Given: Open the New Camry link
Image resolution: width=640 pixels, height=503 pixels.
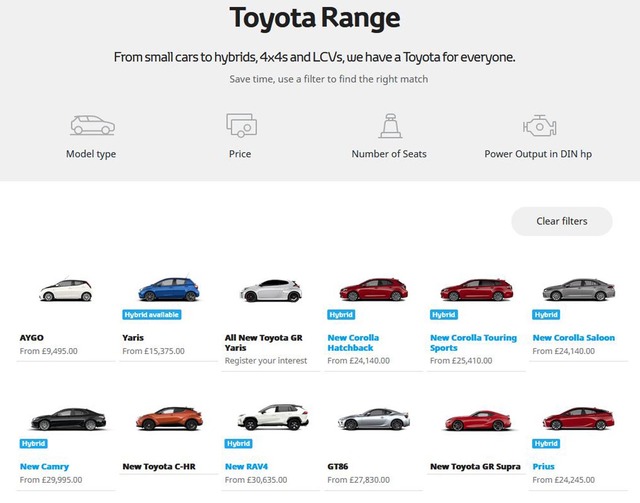Looking at the screenshot, I should (x=44, y=466).
